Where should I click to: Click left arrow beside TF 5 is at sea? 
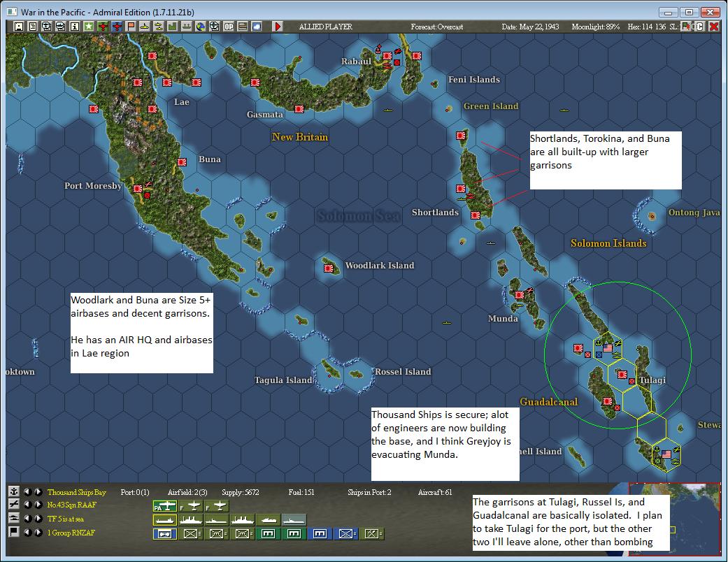28,519
